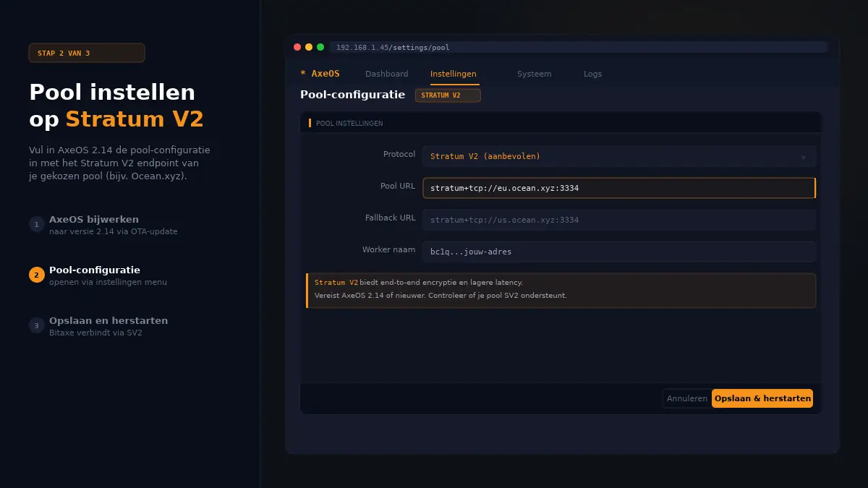Screen dimensions: 868x488
Task: Click the Worker naam field
Action: 619,252
